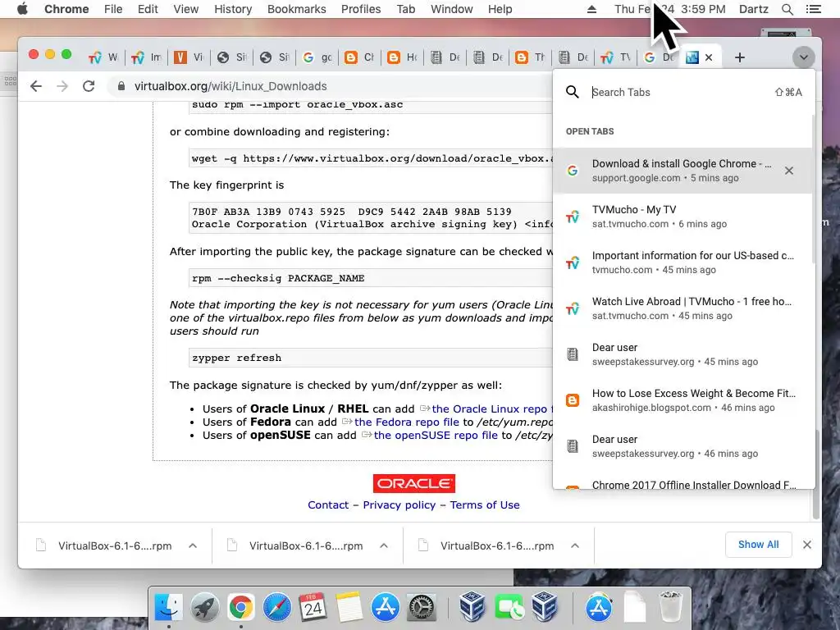
Task: Open Spotlight search in the menu bar
Action: tap(787, 9)
